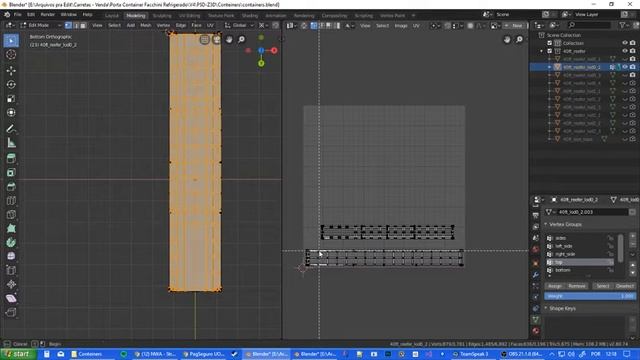640x360 pixels.
Task: Select the Spin tool
Action: point(11,242)
